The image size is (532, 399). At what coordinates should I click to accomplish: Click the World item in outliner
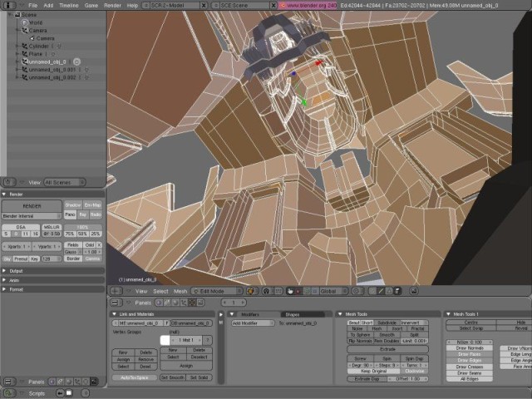(x=37, y=22)
